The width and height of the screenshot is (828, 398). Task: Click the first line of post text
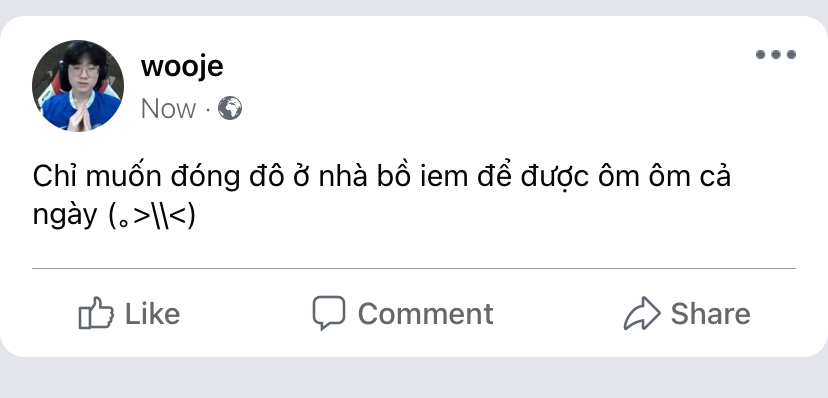tap(382, 176)
